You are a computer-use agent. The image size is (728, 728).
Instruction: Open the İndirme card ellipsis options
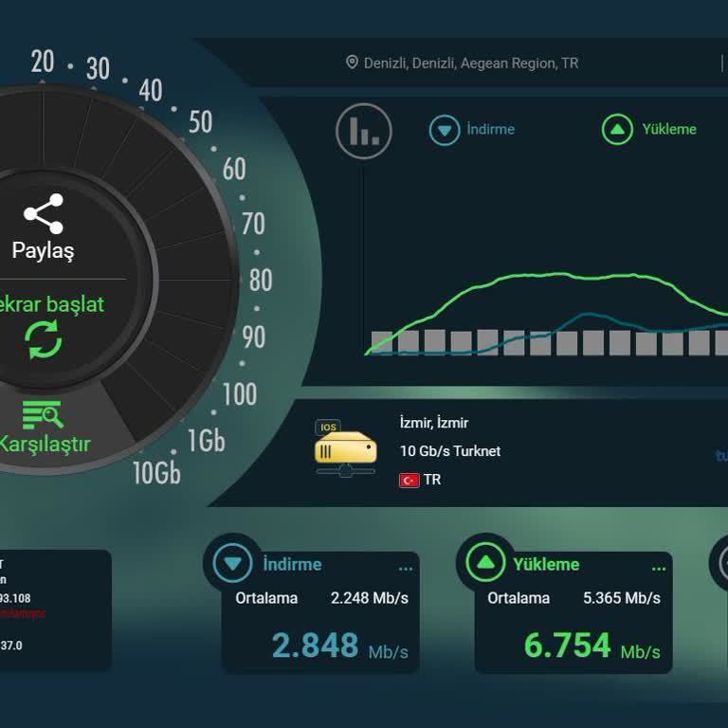pos(406,569)
